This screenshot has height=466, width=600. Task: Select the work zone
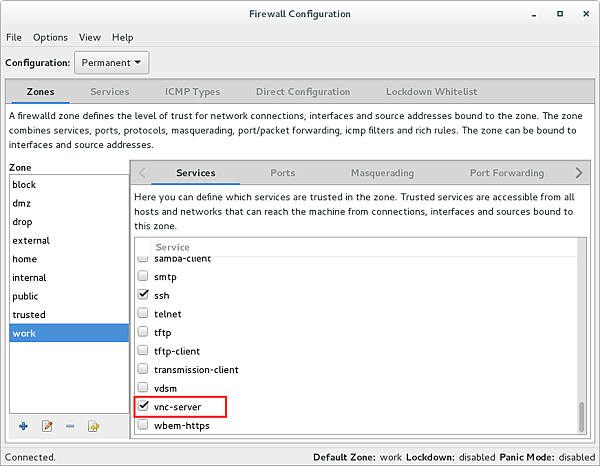pyautogui.click(x=69, y=333)
